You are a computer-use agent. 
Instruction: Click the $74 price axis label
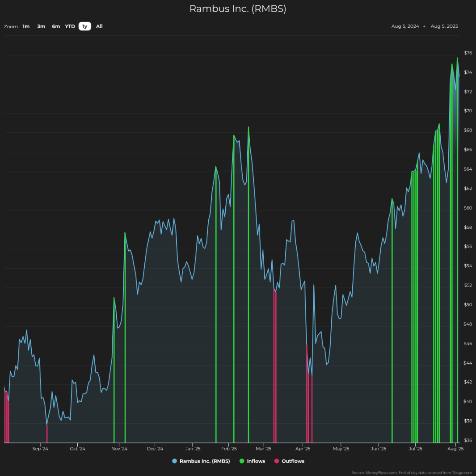point(468,72)
